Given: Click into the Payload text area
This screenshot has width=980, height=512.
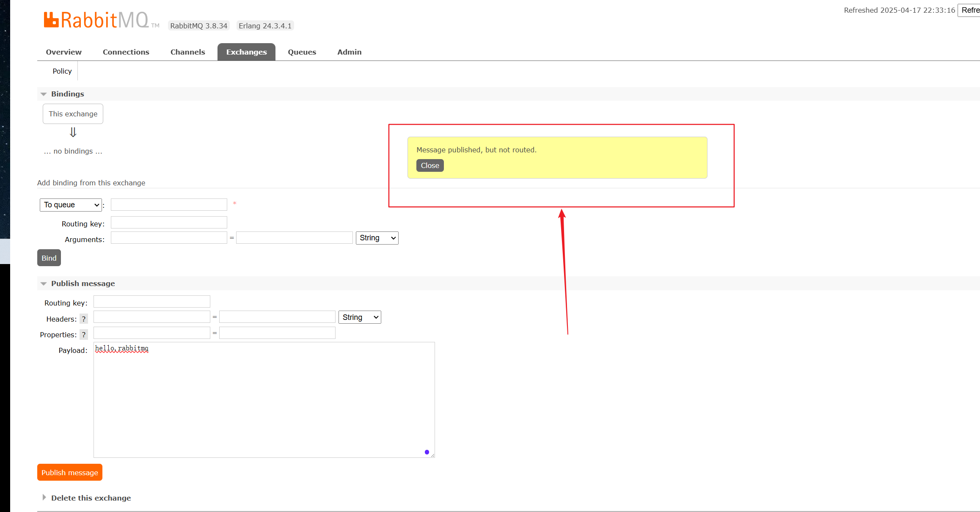Looking at the screenshot, I should (264, 399).
